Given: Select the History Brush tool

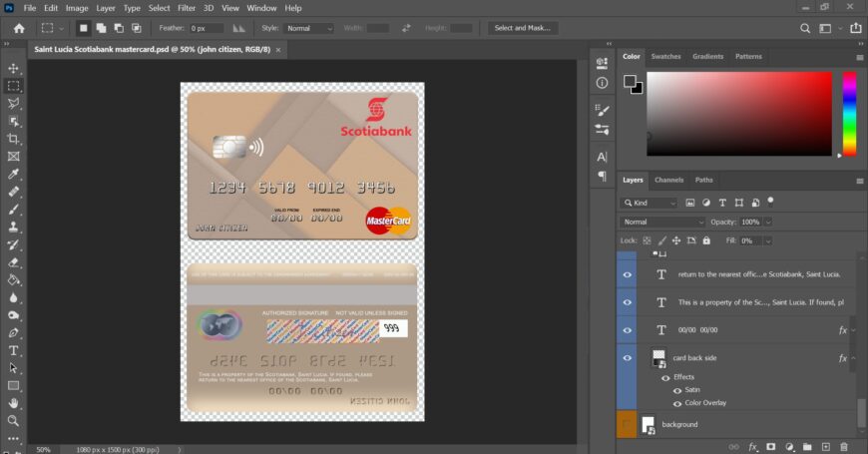Looking at the screenshot, I should pos(13,244).
